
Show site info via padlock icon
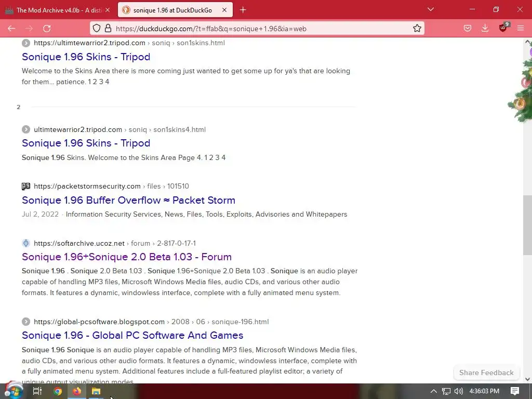tap(108, 28)
